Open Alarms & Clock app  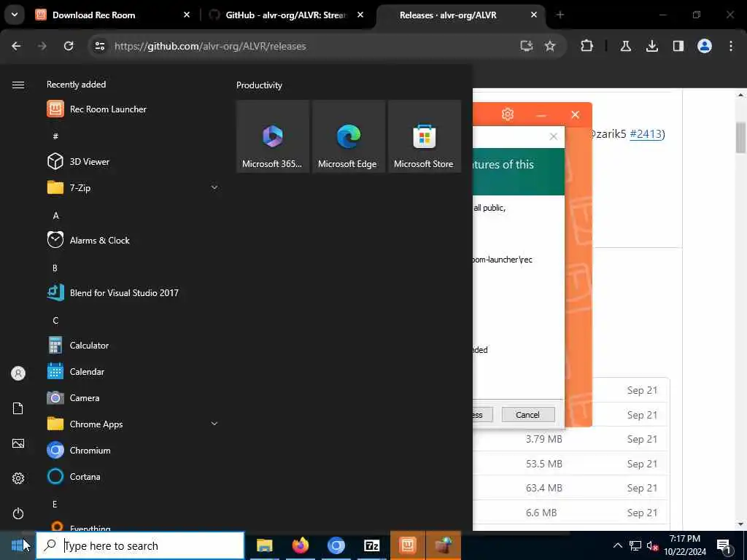[88, 241]
